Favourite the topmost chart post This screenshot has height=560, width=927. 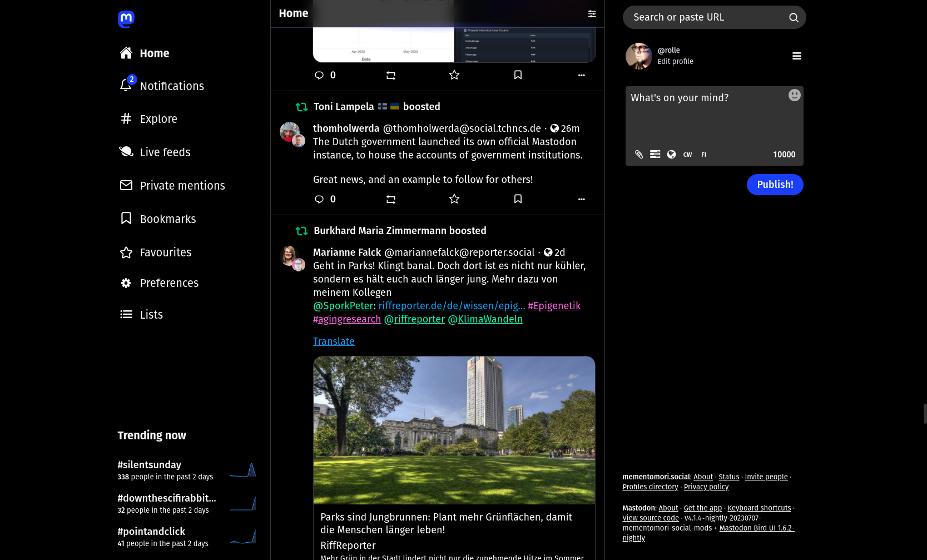coord(454,75)
